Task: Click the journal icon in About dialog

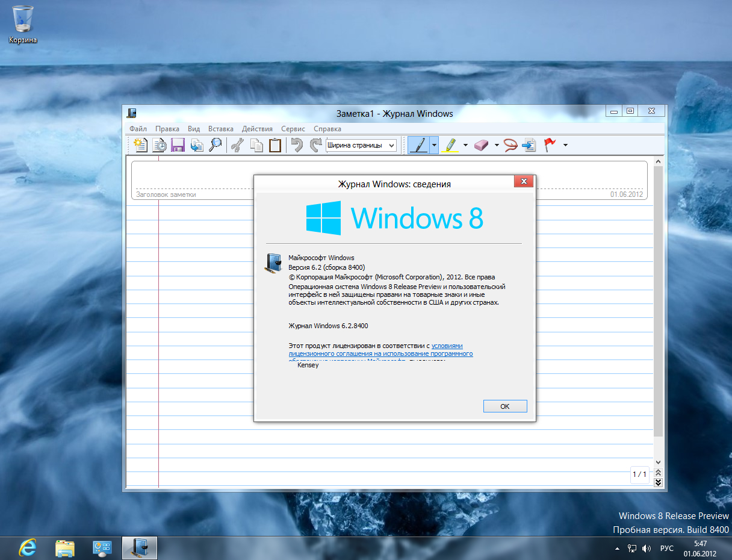Action: pos(274,264)
